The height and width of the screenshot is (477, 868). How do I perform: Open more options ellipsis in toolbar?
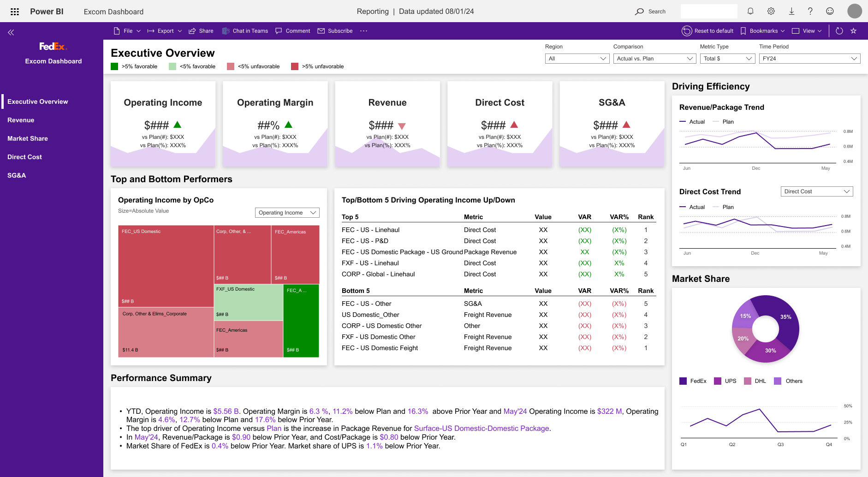pos(363,31)
